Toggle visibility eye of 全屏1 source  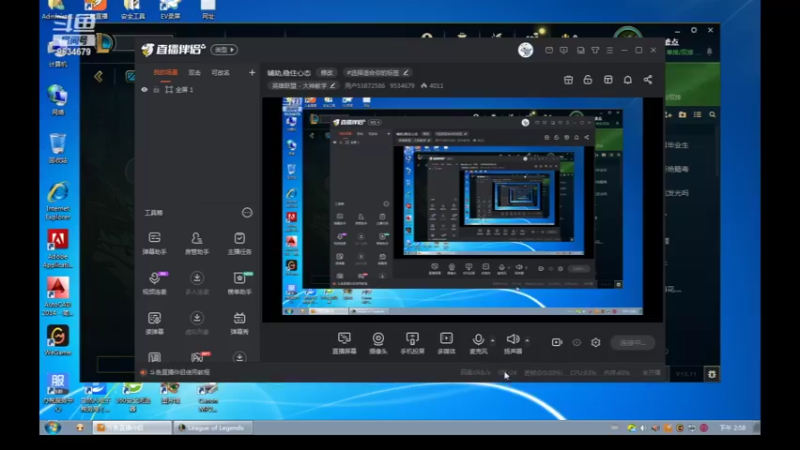pos(144,90)
